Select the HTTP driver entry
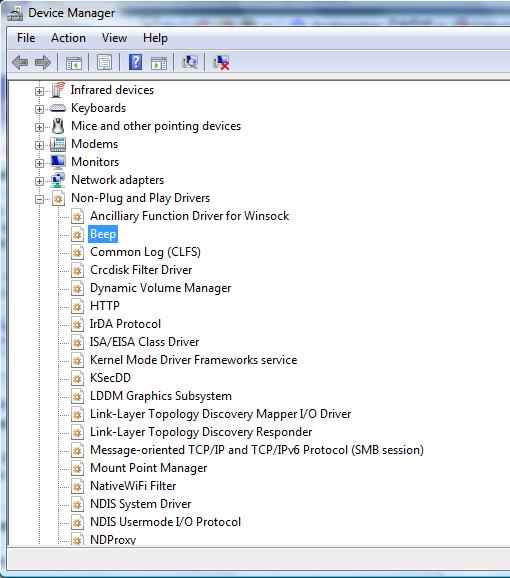This screenshot has height=578, width=510. coord(105,306)
